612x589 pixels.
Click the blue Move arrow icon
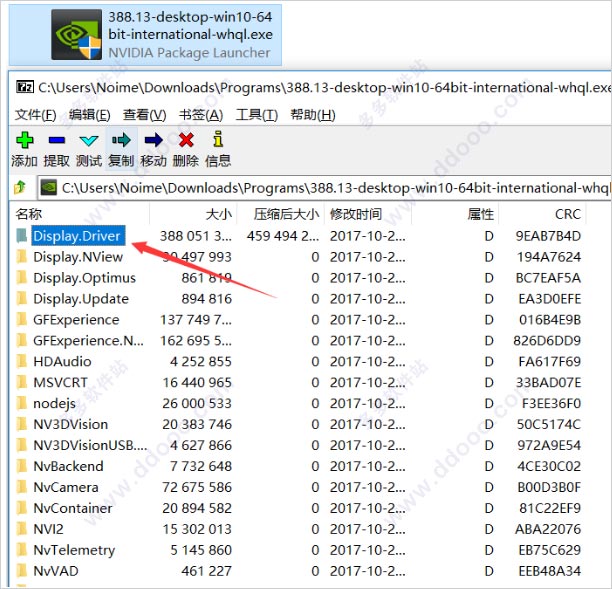click(153, 140)
